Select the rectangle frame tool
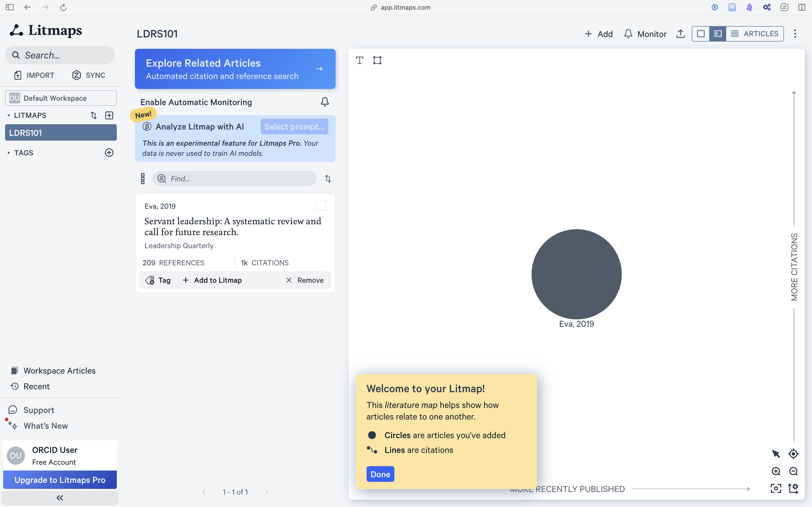812x507 pixels. [377, 60]
